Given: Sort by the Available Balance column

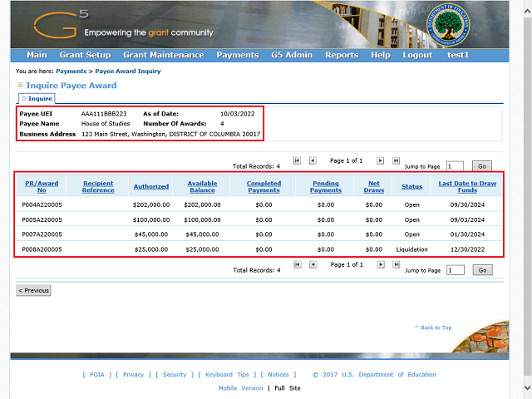Looking at the screenshot, I should click(x=202, y=186).
